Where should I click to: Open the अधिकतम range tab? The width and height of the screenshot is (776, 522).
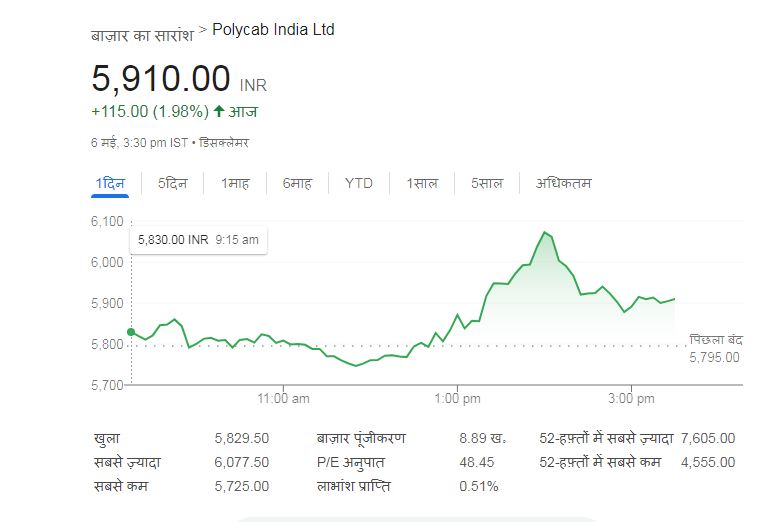tap(563, 183)
